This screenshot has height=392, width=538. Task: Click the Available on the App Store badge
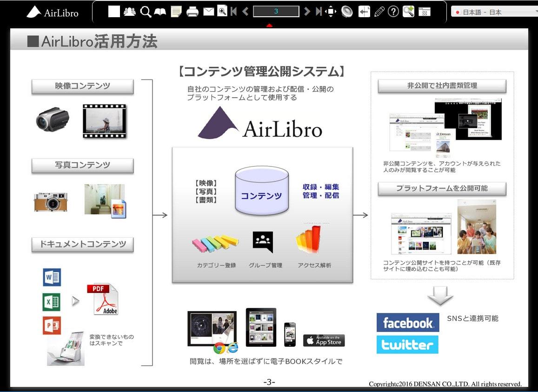[324, 340]
